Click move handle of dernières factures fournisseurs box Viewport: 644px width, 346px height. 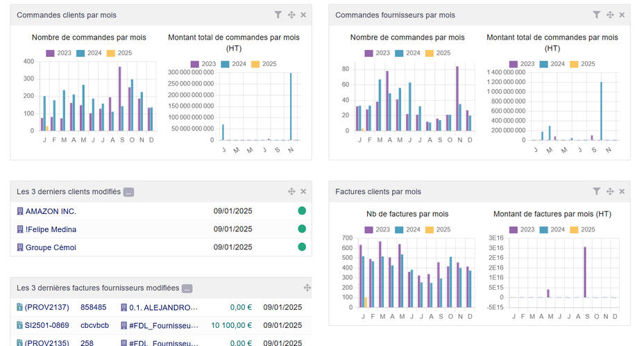pos(307,288)
